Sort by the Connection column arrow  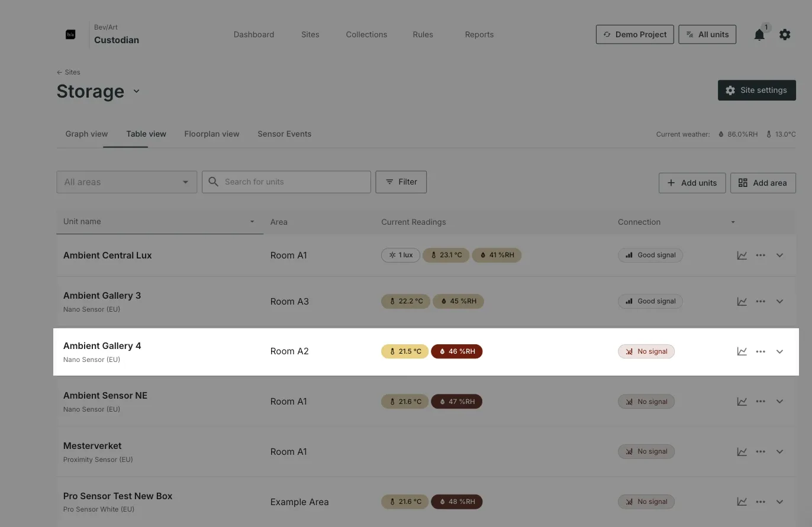click(x=733, y=222)
